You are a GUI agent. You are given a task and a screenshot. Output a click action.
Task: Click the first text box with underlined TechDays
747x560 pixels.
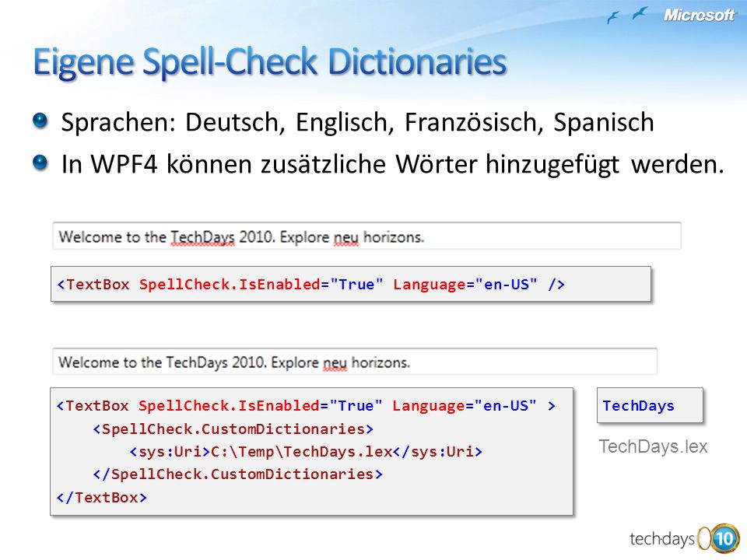(x=366, y=236)
